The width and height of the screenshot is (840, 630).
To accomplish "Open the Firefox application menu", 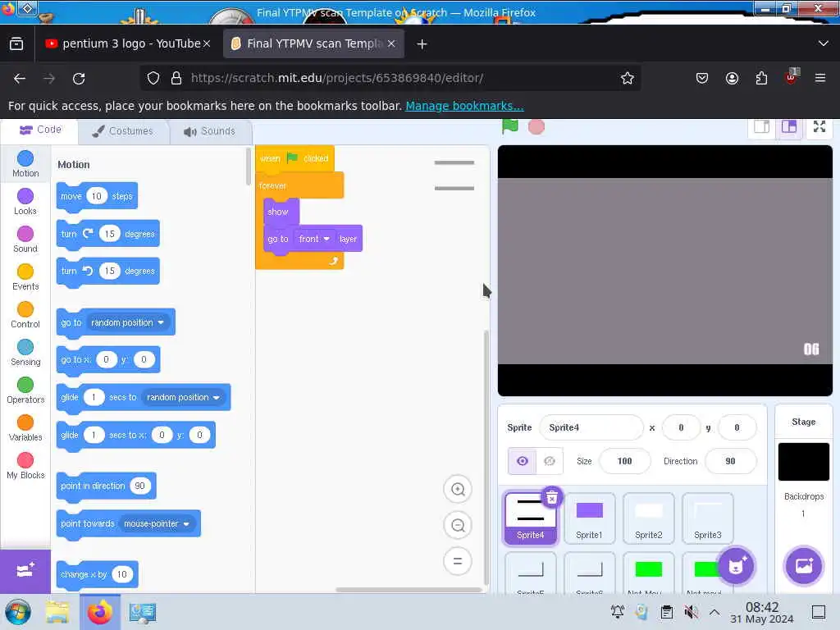I will pos(820,78).
